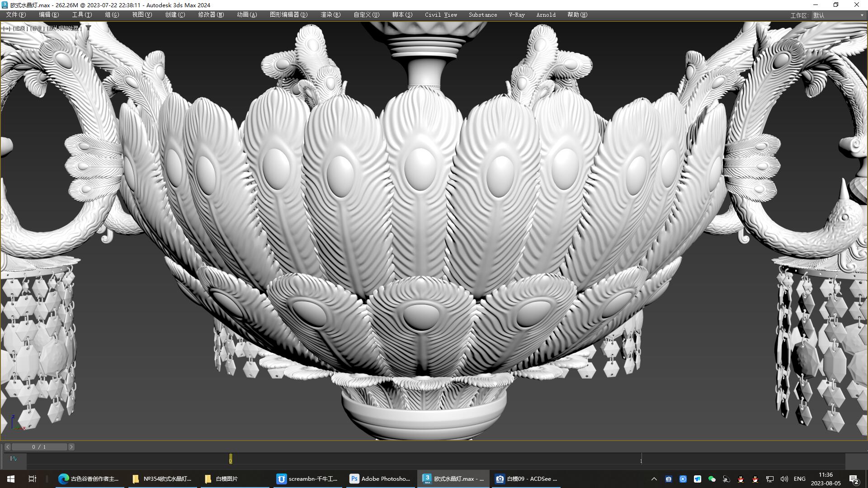This screenshot has width=868, height=488.
Task: Open QQ penguin icon in system tray
Action: coord(741,479)
